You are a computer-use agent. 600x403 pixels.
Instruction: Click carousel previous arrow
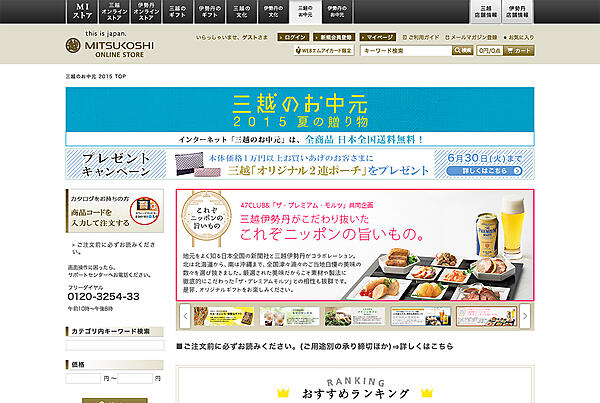(185, 316)
